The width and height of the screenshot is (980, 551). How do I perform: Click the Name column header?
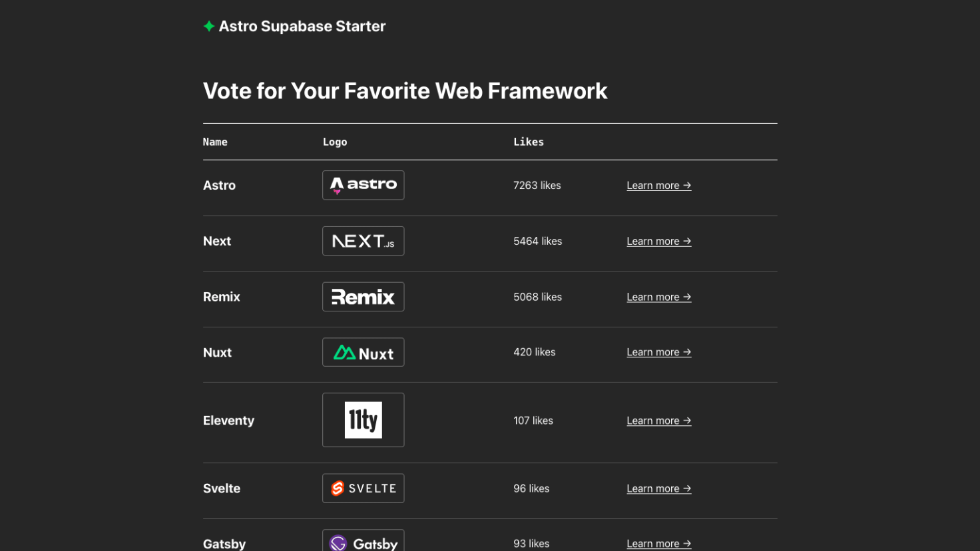(x=215, y=142)
